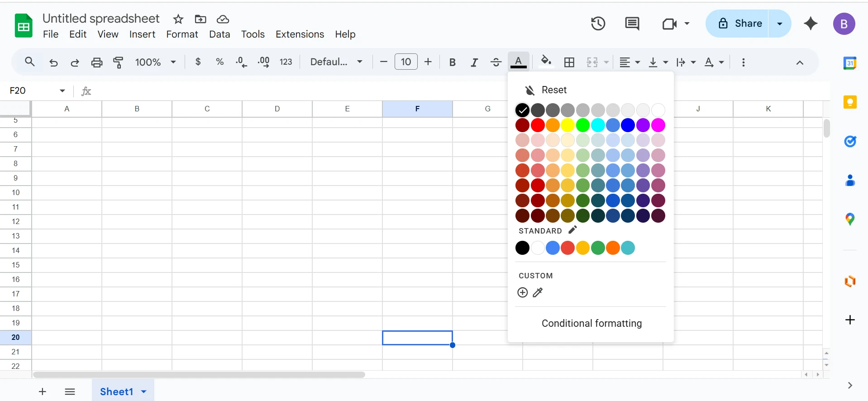This screenshot has width=868, height=401.
Task: Format as currency with dollar icon
Action: coord(198,62)
